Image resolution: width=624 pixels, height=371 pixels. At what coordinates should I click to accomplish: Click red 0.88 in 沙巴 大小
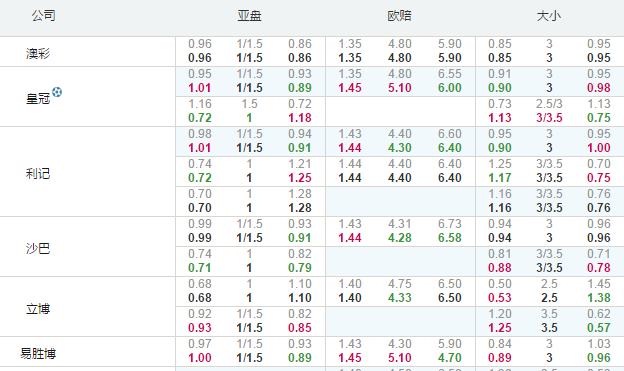pyautogui.click(x=500, y=268)
